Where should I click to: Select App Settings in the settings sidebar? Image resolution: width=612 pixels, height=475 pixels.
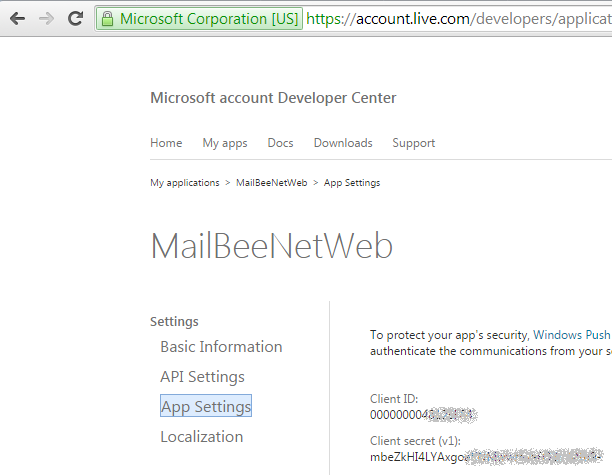[206, 406]
